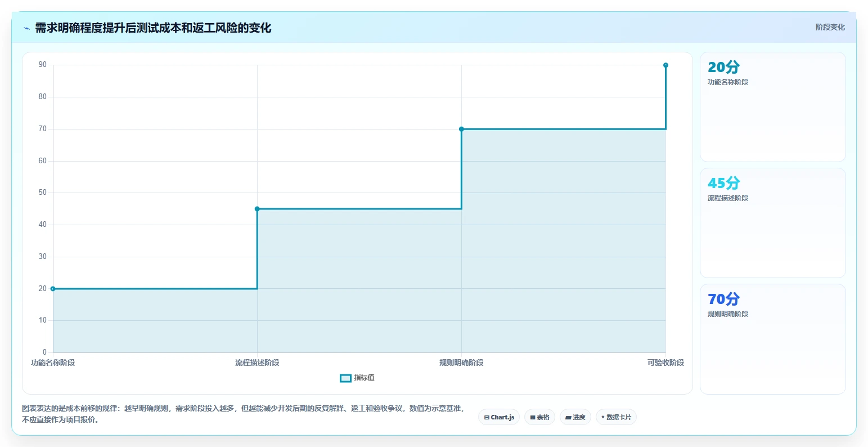868x447 pixels.
Task: Click the lightning icon beside the chart title
Action: tap(26, 28)
